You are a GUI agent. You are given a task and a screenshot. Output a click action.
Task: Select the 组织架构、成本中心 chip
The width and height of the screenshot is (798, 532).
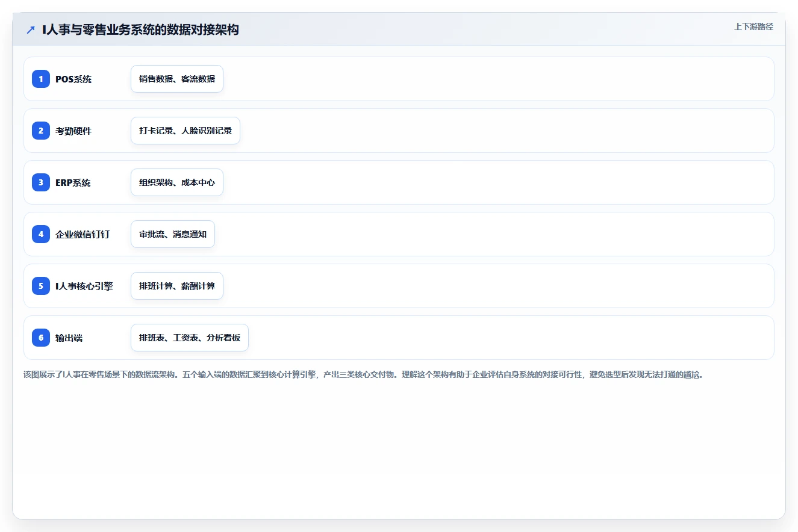point(177,182)
